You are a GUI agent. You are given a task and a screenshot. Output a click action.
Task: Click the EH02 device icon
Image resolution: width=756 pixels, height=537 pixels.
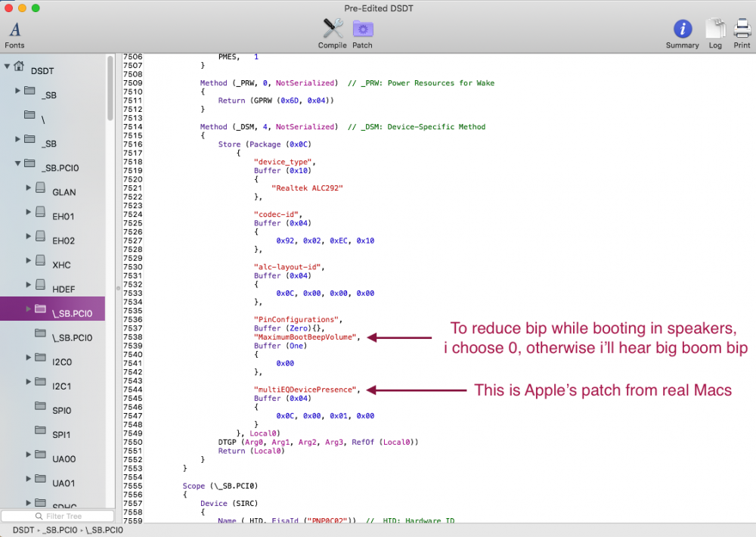click(41, 235)
